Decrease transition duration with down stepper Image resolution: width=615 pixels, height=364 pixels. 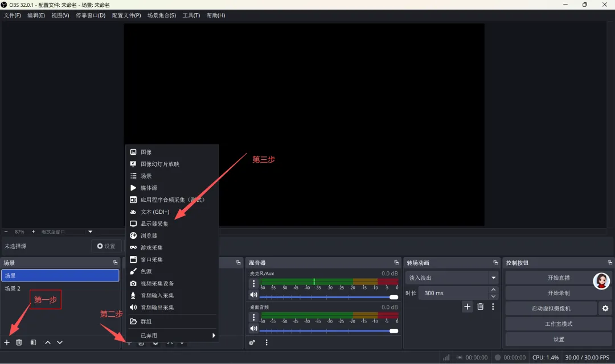493,296
